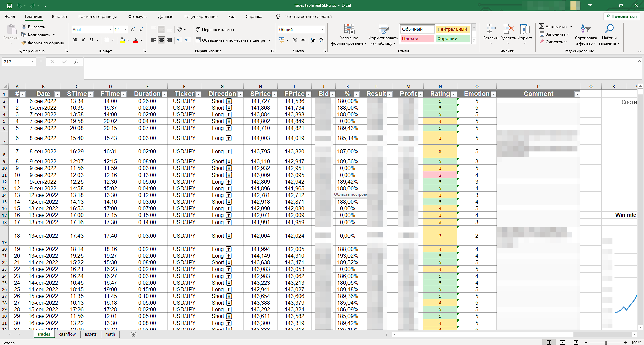Toggle align right
Screen dimensions: 644x345
point(169,40)
